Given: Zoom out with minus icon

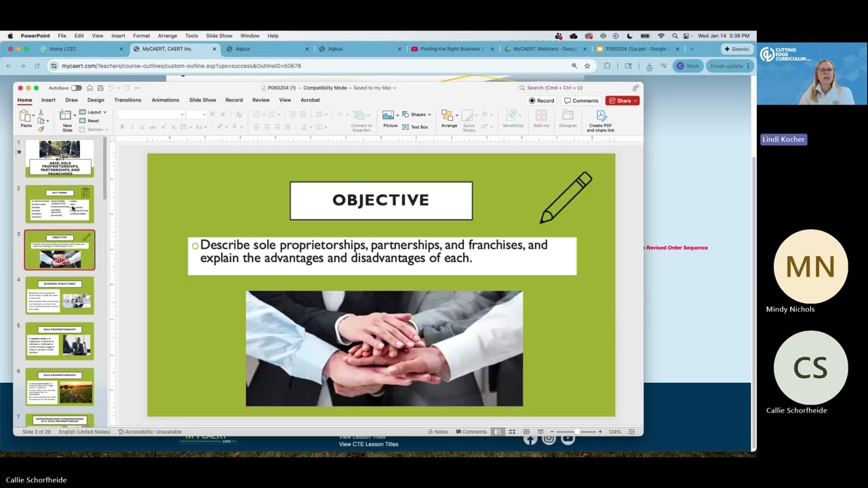Looking at the screenshot, I should point(552,432).
